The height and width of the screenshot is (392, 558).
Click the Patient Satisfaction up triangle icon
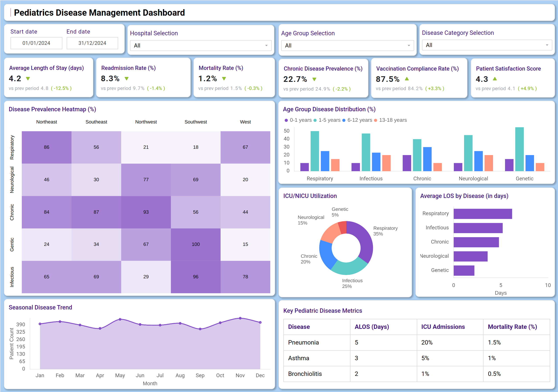click(495, 79)
